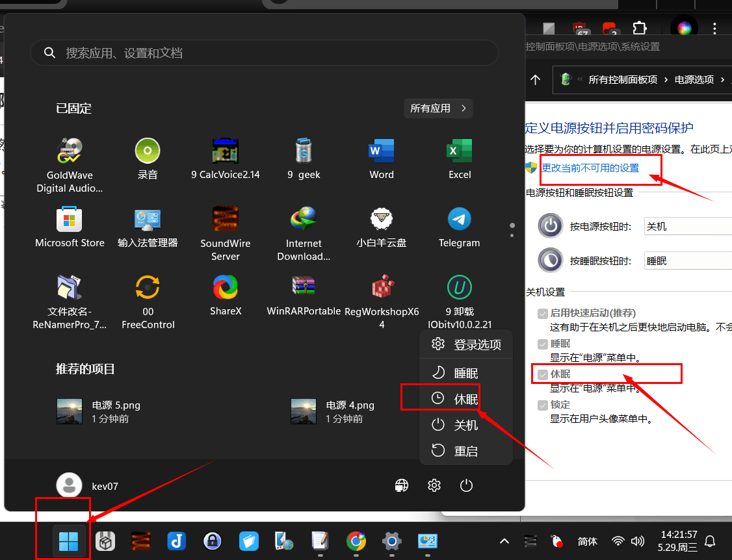Expand 所有应用 list

click(x=438, y=108)
